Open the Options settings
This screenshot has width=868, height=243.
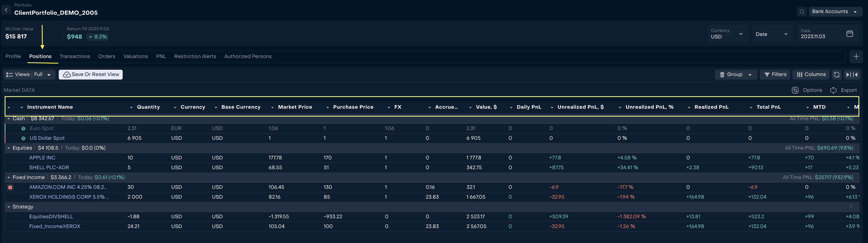807,90
